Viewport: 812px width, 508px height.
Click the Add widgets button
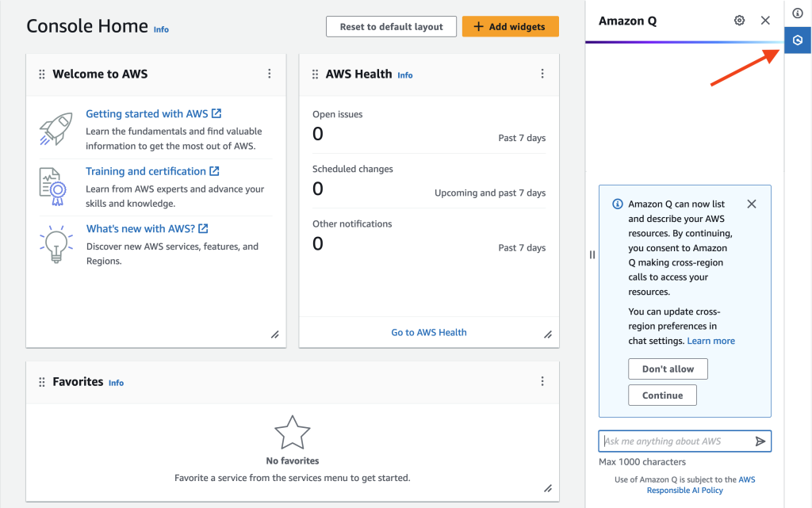coord(510,26)
